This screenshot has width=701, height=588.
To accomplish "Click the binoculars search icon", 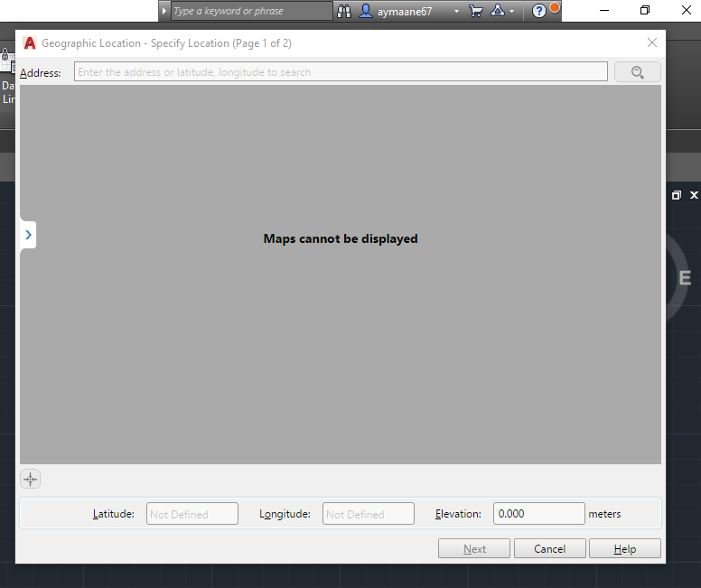I will coord(344,11).
